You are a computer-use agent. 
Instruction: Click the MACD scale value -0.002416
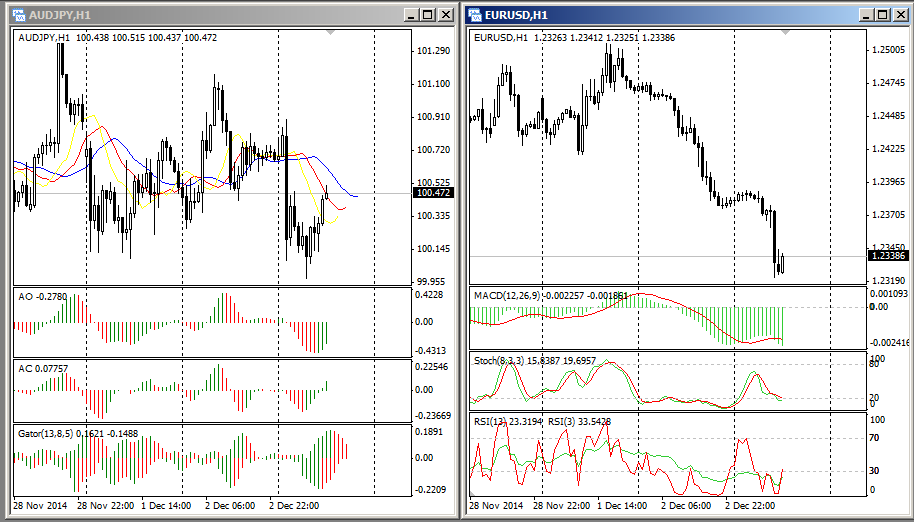(891, 343)
